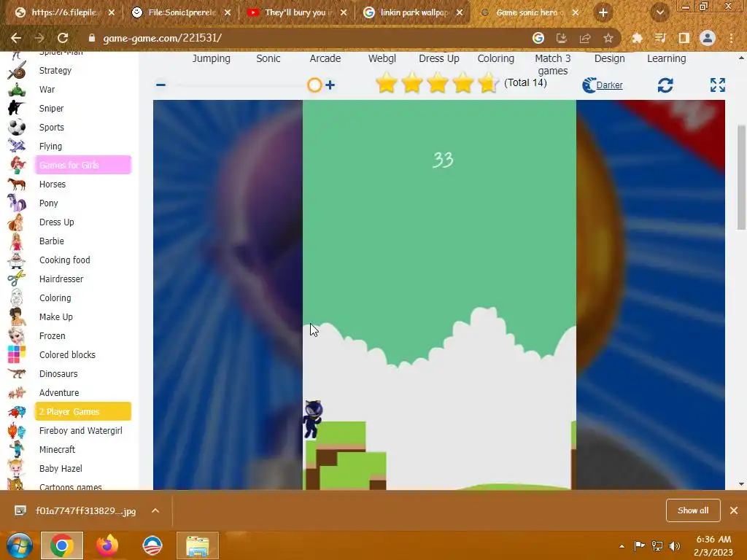Open the Cooking food link
Screen dimensions: 747x560
(64, 260)
